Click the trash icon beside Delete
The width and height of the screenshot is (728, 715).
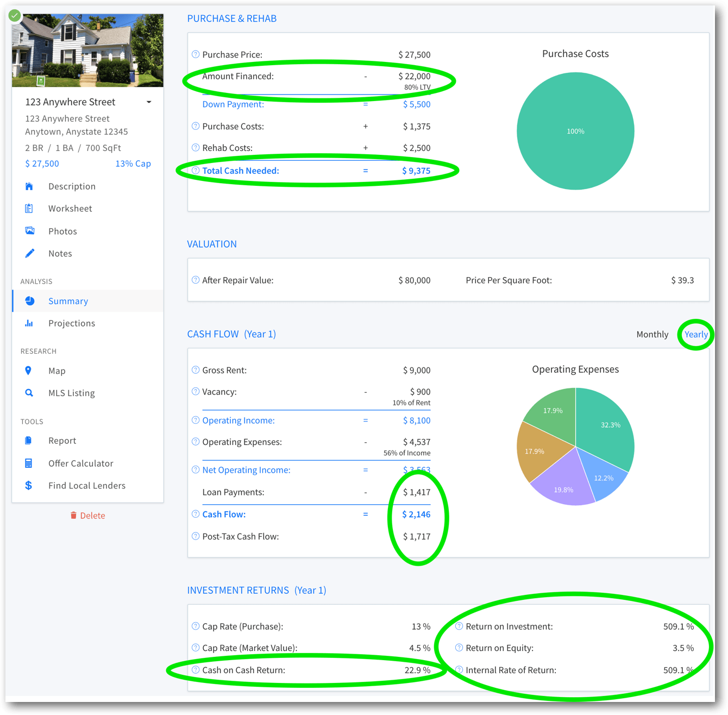[73, 515]
